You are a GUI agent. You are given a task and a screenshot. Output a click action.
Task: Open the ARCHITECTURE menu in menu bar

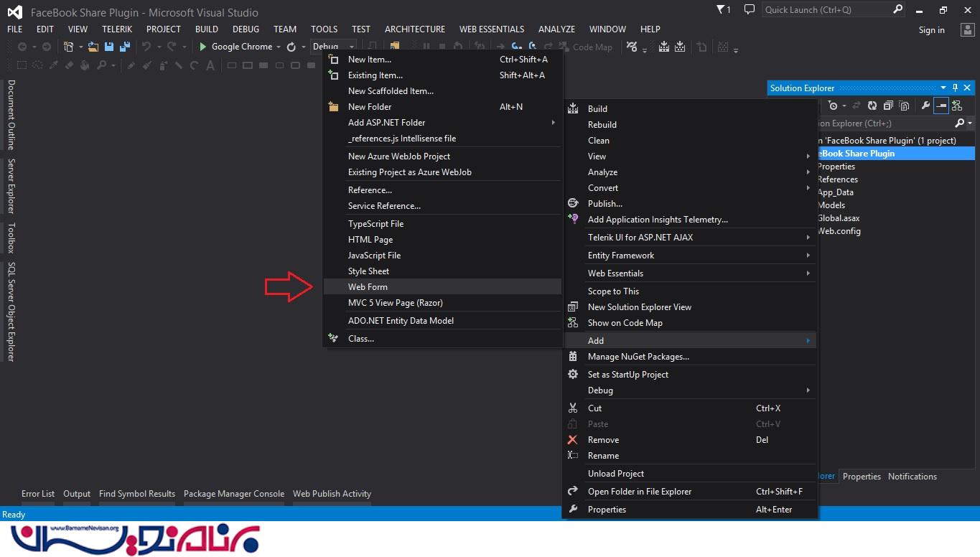(414, 29)
